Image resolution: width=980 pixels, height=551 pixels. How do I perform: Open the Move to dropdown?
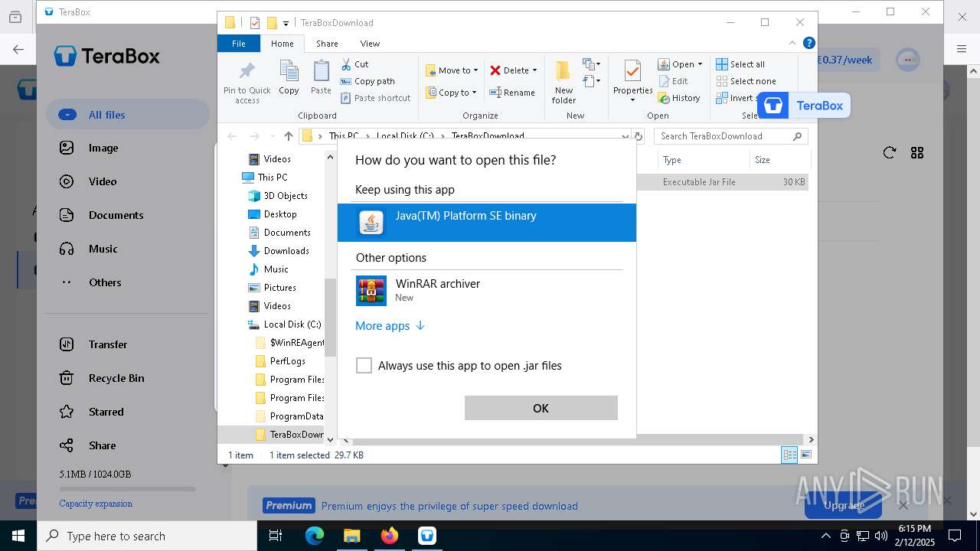coord(452,70)
